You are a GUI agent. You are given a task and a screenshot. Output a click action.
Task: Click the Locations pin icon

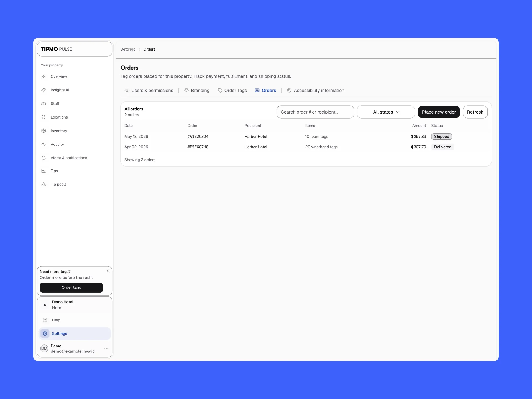44,117
